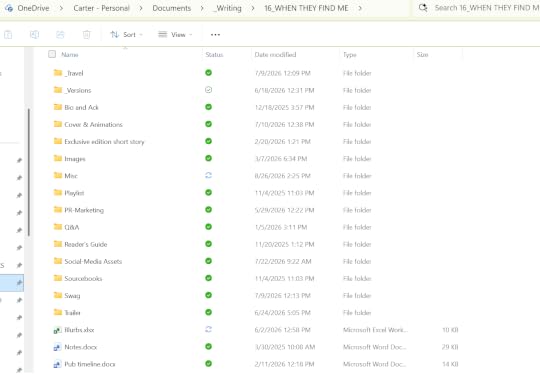Click the OneDrive cloud icon in the address bar
The height and width of the screenshot is (375, 540).
[9, 8]
